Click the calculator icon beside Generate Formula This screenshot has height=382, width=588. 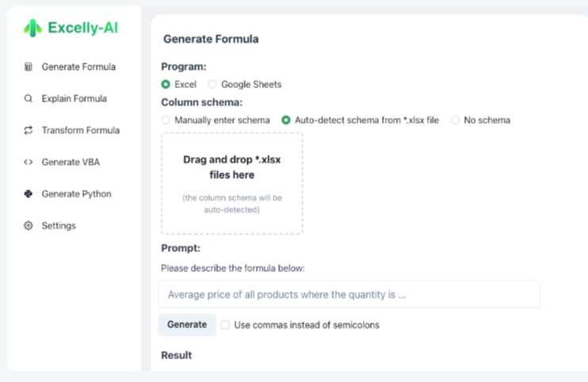pos(29,67)
